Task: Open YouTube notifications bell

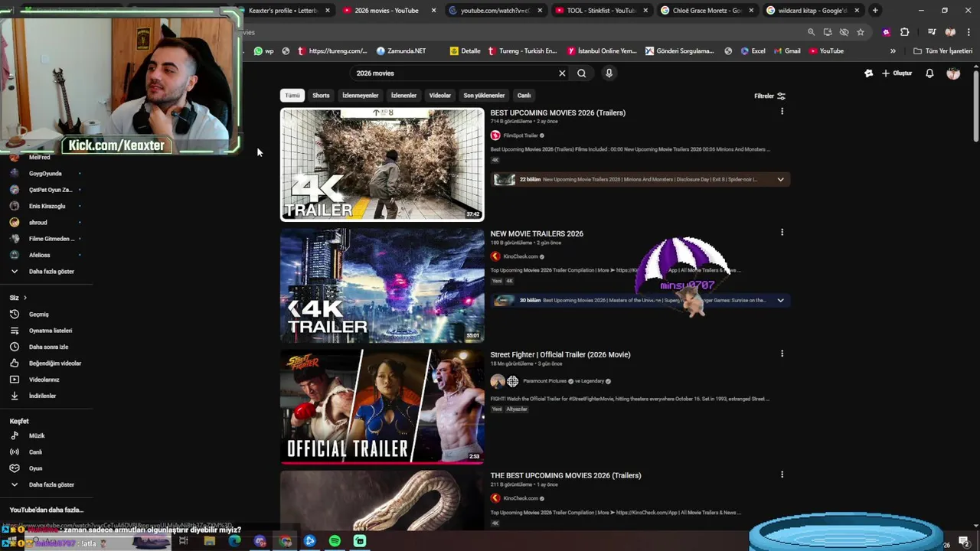Action: (x=929, y=73)
